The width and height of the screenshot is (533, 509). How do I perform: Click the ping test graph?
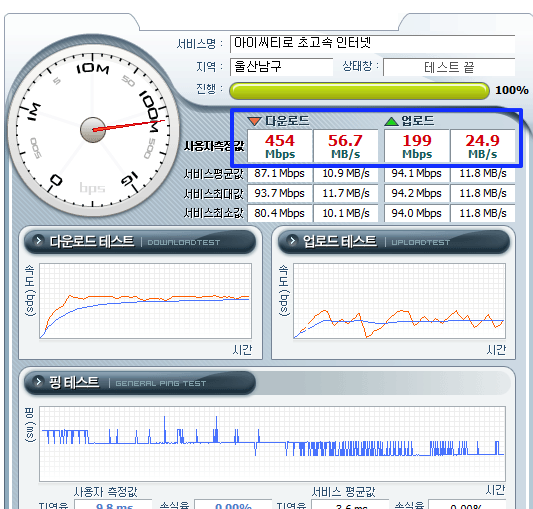pyautogui.click(x=272, y=444)
